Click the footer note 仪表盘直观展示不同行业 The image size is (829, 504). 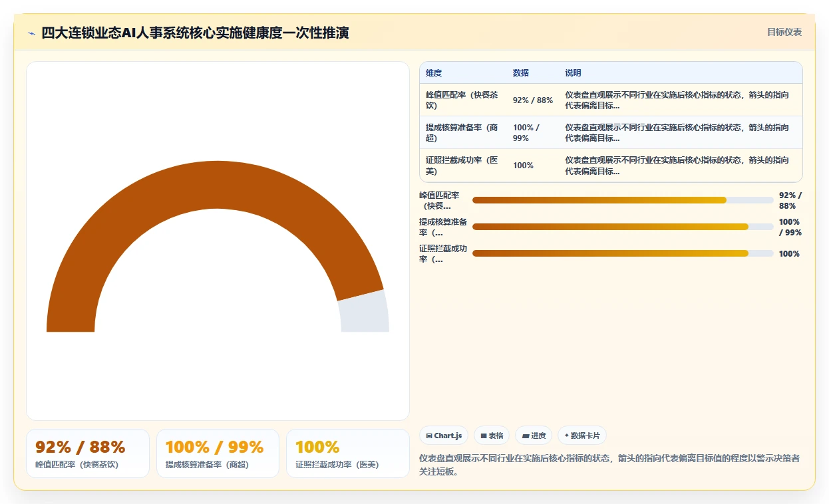coord(609,465)
